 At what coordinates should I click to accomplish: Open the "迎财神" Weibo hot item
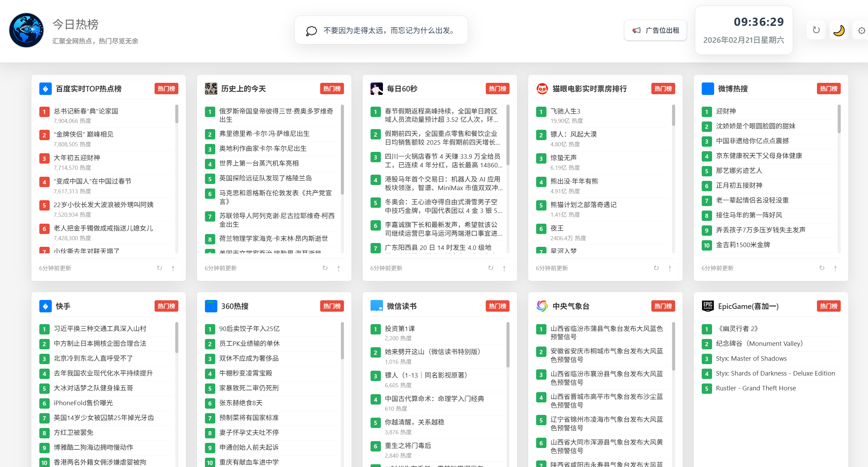click(x=726, y=111)
